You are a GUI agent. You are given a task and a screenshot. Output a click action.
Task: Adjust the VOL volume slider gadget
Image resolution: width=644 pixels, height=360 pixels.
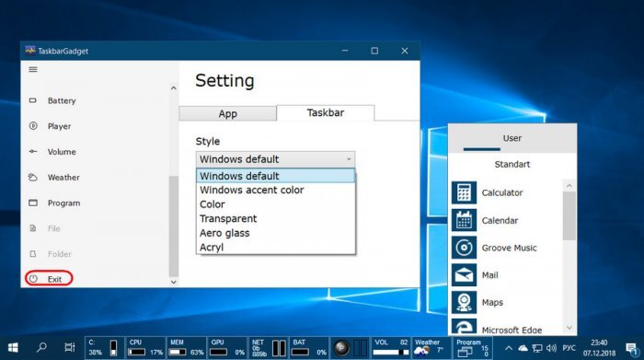click(391, 353)
